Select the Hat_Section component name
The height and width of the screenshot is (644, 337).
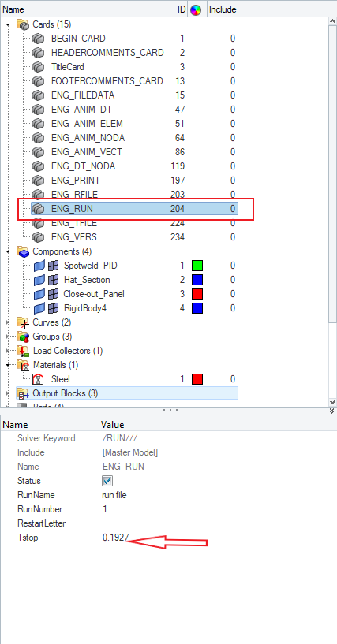click(87, 280)
